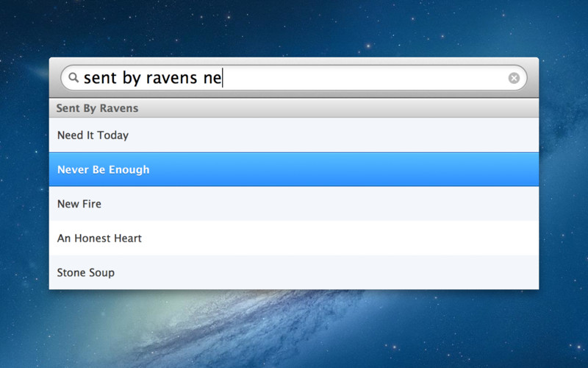This screenshot has height=368, width=588.
Task: Pick the New Fire song
Action: coord(293,204)
